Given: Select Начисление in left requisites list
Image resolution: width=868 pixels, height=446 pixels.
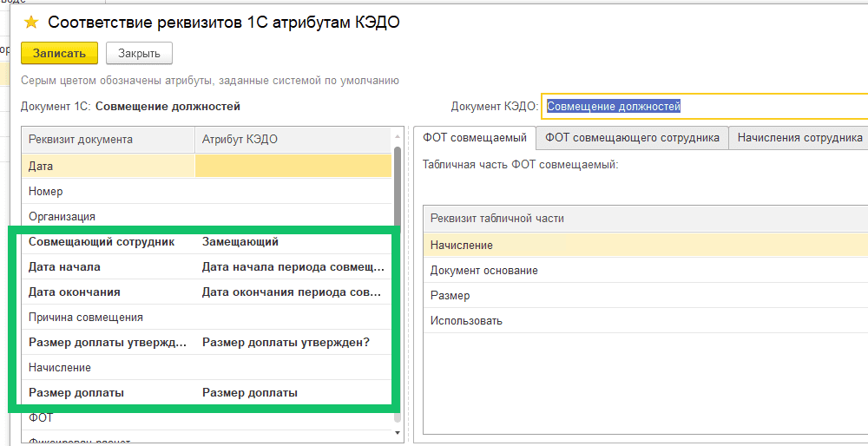Looking at the screenshot, I should [x=108, y=368].
